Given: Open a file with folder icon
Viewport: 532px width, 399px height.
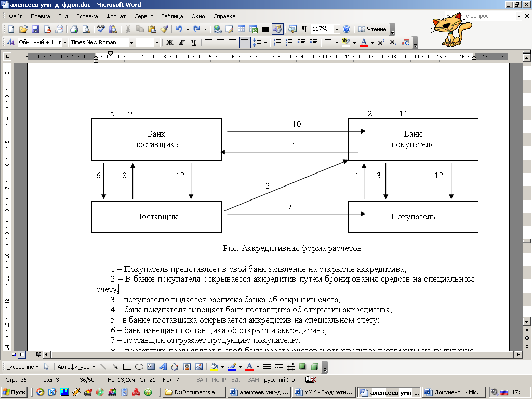Looking at the screenshot, I should click(23, 29).
